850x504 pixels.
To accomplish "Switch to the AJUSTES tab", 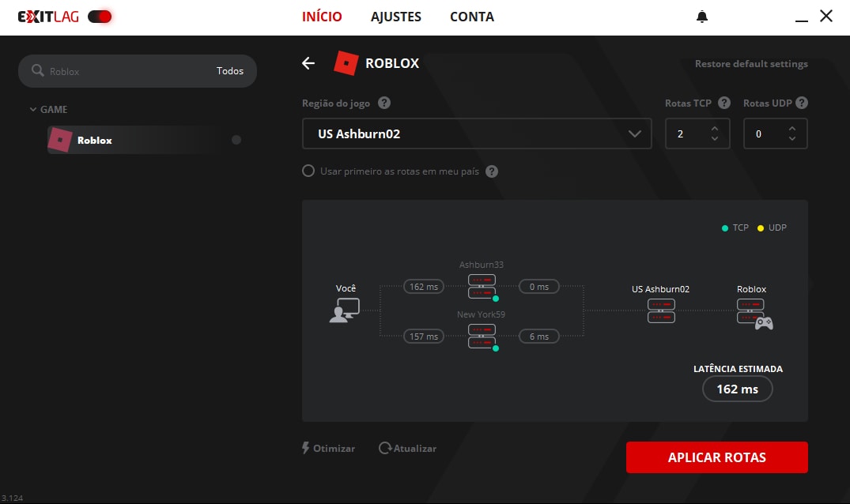I will point(396,17).
